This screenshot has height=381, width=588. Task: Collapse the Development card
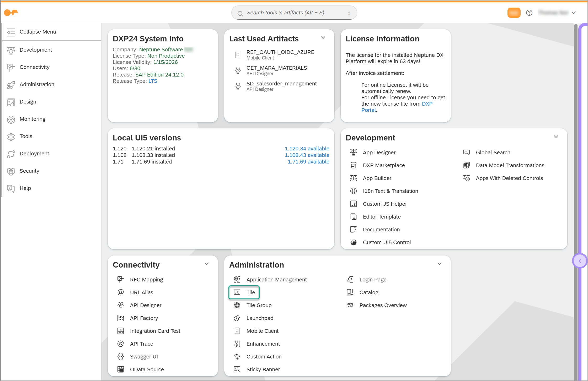pos(556,137)
